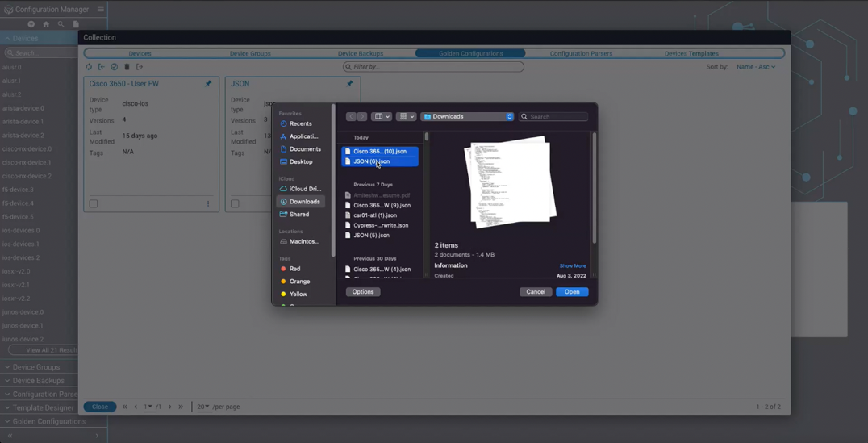
Task: Select the Yellow tag in file dialog
Action: [294, 294]
